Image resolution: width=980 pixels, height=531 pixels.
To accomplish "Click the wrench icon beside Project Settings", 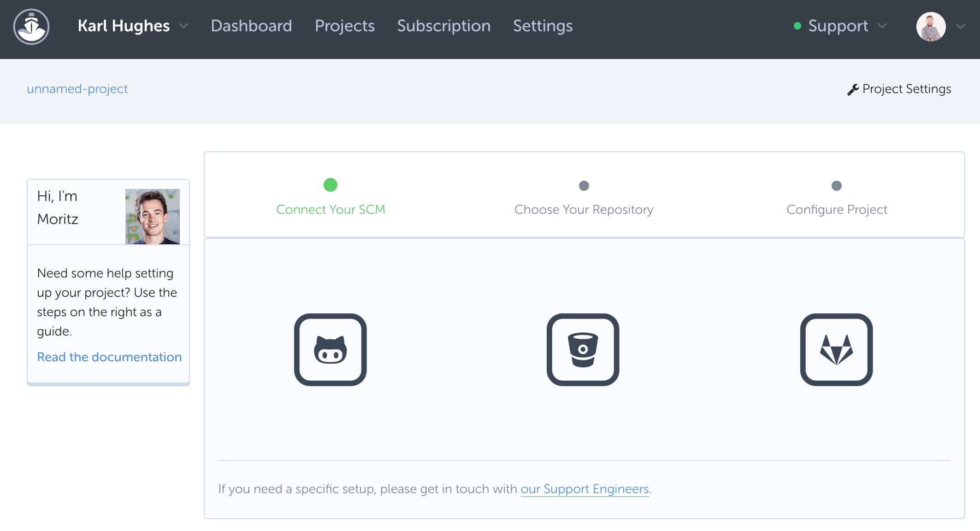I will coord(853,89).
